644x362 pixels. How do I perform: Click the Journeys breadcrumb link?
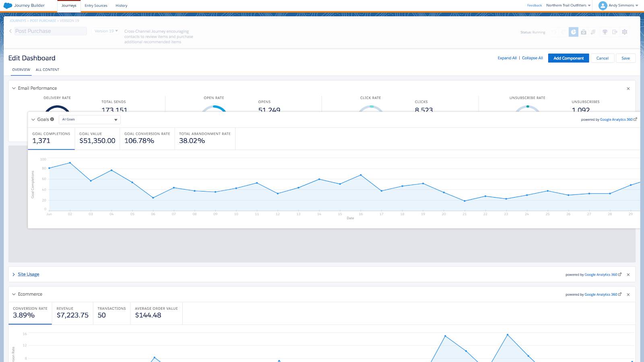(x=18, y=21)
